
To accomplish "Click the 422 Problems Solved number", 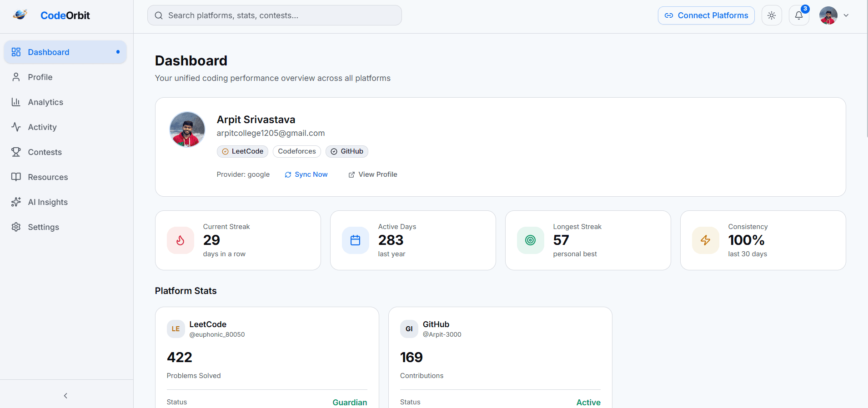I will pos(180,357).
